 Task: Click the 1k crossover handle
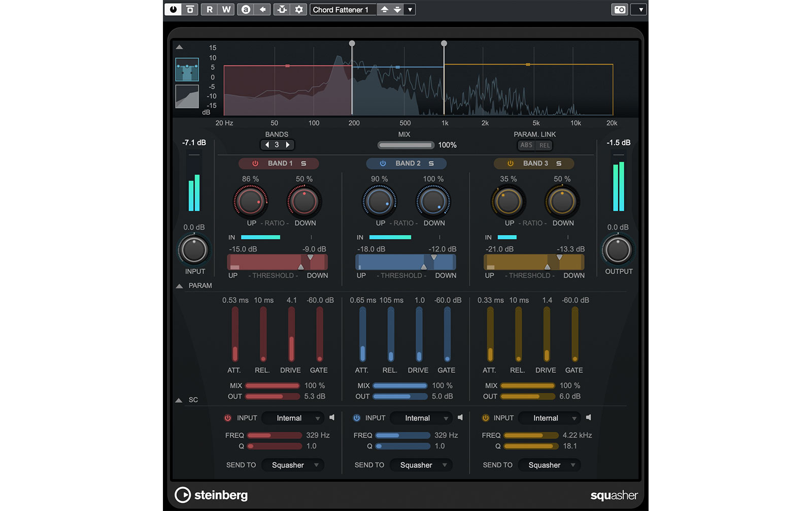tap(444, 44)
